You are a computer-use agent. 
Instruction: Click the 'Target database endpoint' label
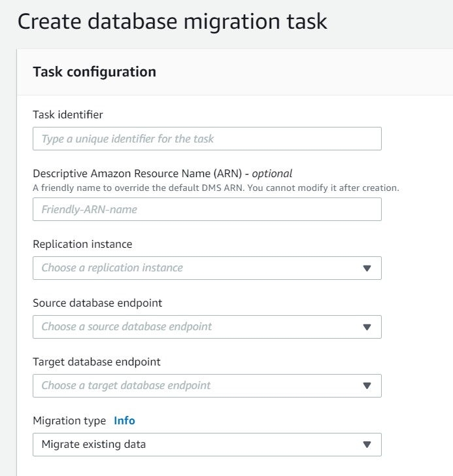click(x=97, y=362)
